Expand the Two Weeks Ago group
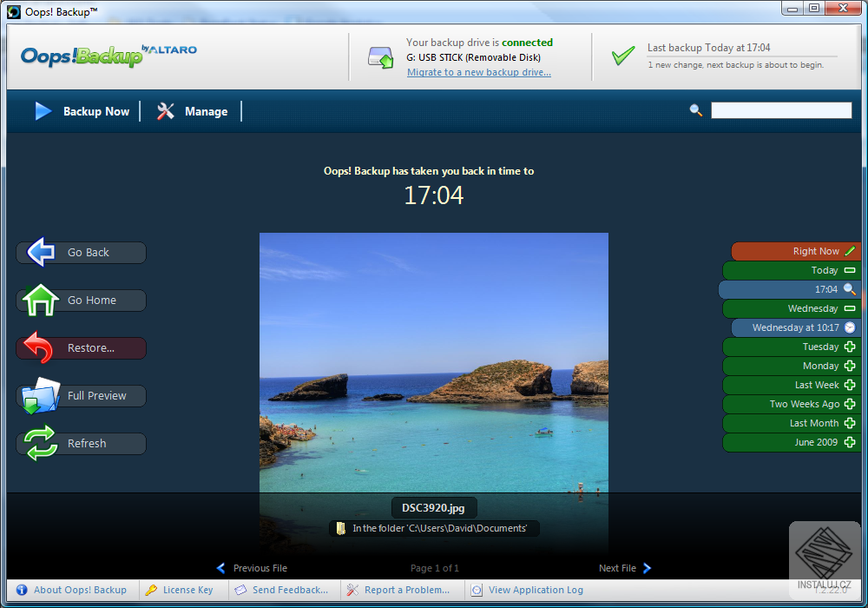 [x=850, y=404]
